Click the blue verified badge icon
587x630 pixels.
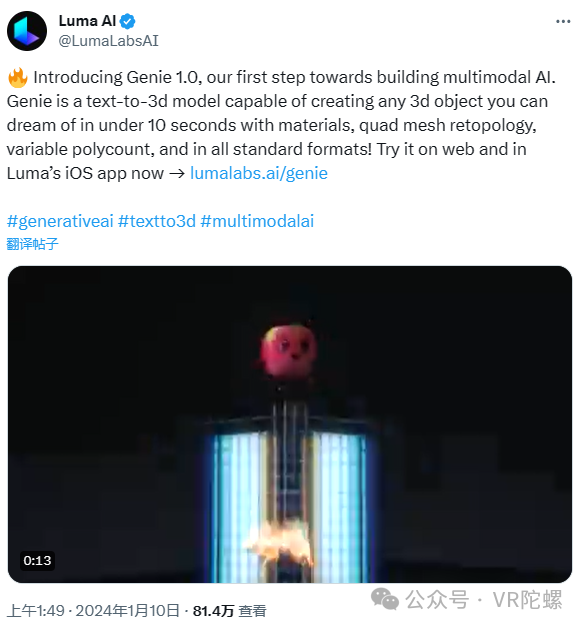(x=127, y=21)
